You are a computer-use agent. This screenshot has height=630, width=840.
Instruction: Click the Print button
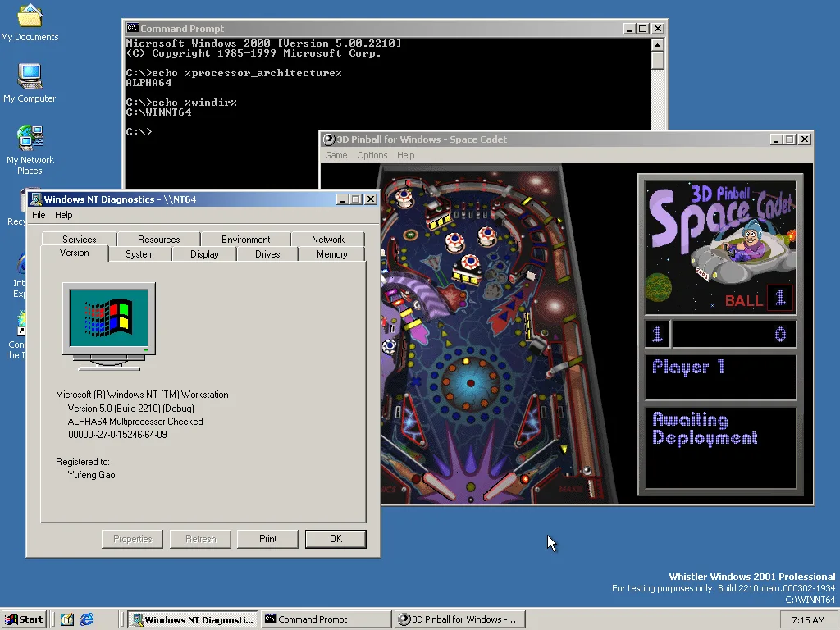(x=267, y=539)
